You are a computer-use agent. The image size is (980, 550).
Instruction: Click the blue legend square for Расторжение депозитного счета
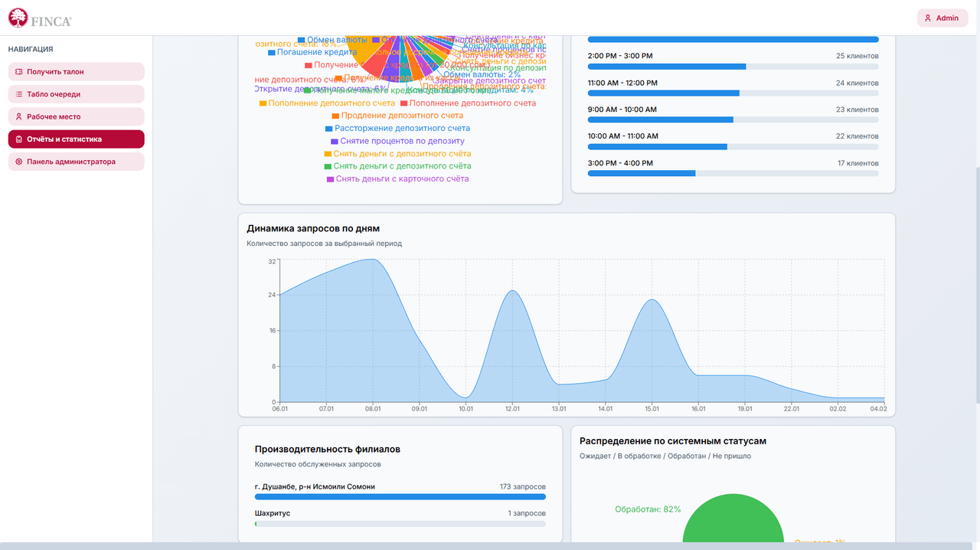328,129
